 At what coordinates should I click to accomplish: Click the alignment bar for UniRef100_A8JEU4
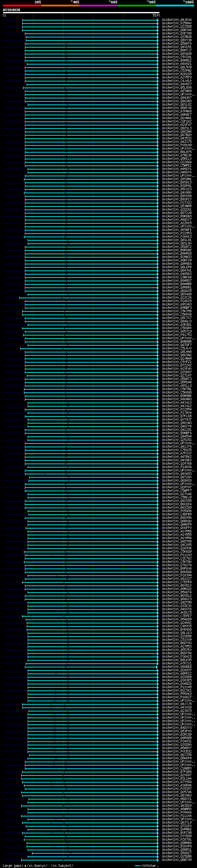coord(90,20)
